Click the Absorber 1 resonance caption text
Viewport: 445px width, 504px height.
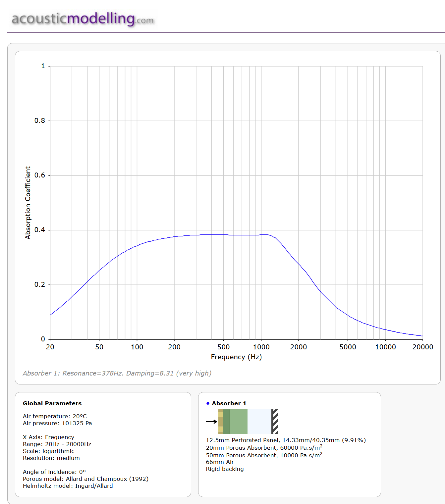point(117,373)
